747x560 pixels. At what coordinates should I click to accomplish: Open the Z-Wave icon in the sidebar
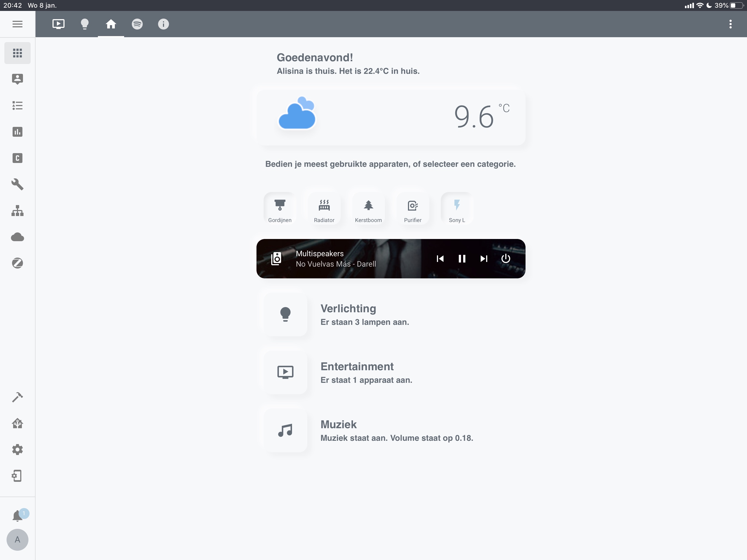[17, 263]
